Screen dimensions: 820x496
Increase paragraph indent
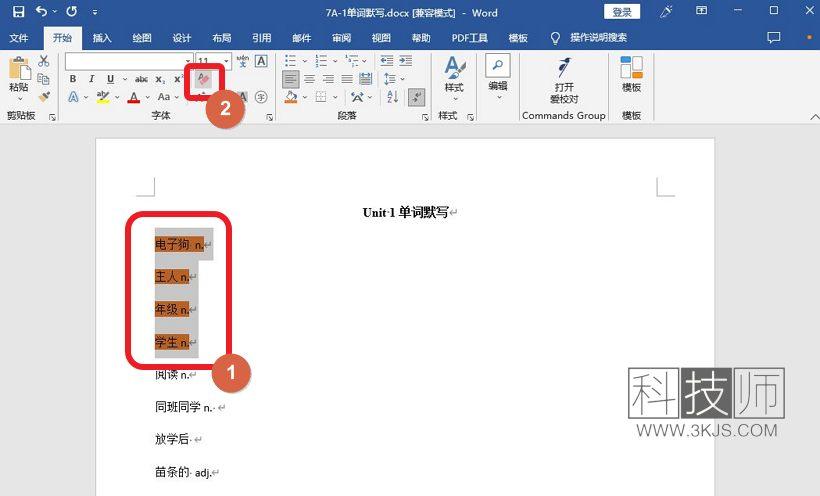click(406, 61)
